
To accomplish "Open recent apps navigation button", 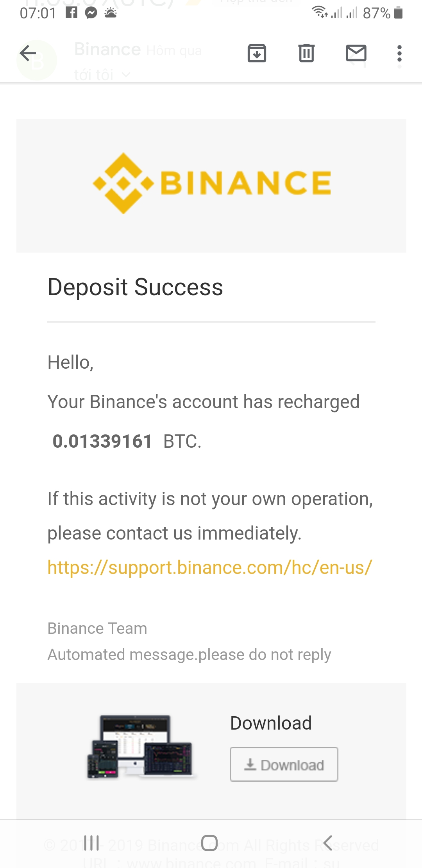I will click(x=91, y=843).
